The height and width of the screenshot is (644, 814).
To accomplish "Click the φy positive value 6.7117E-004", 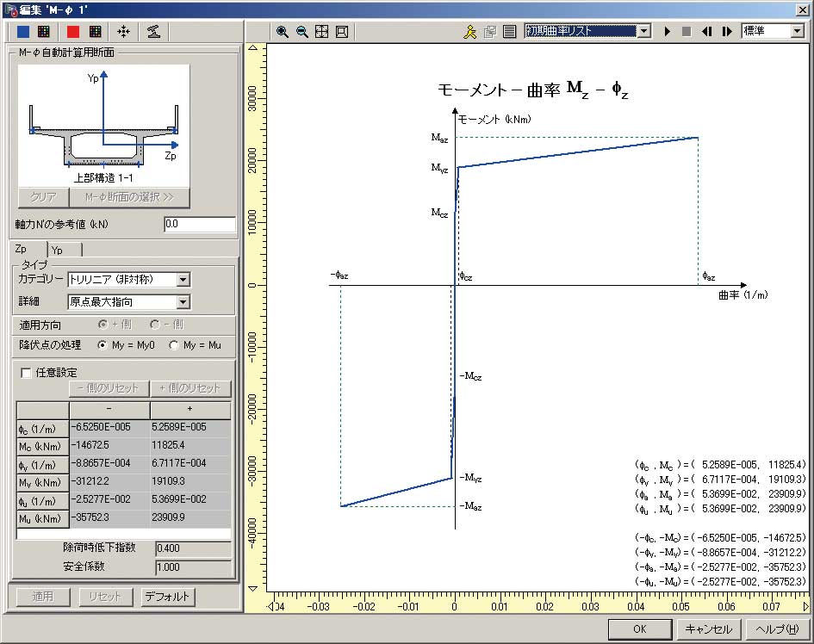I will (190, 463).
